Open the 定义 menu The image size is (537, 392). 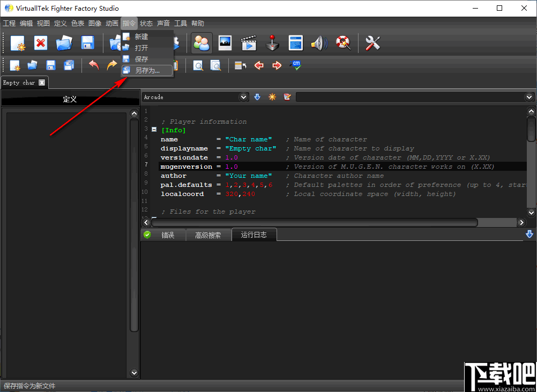60,23
